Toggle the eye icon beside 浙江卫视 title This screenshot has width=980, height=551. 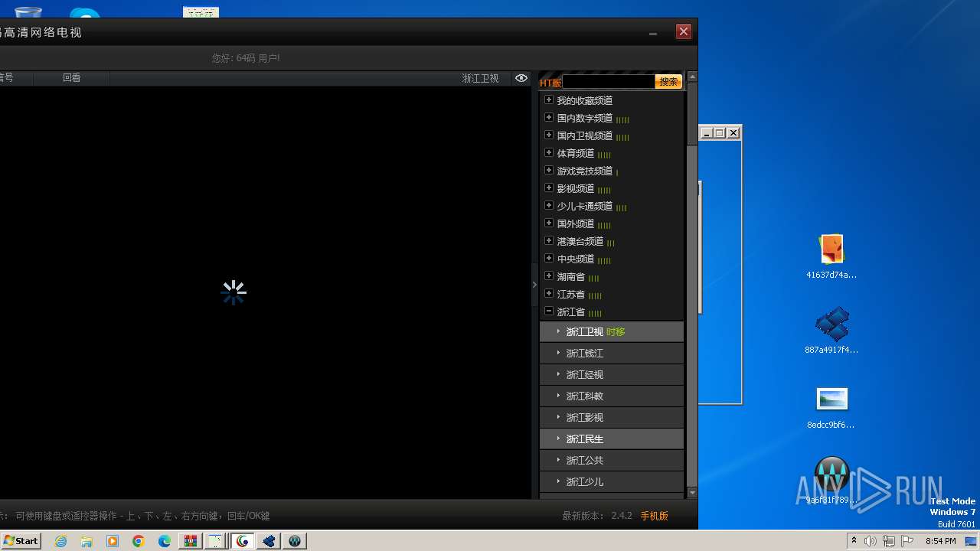[x=521, y=78]
